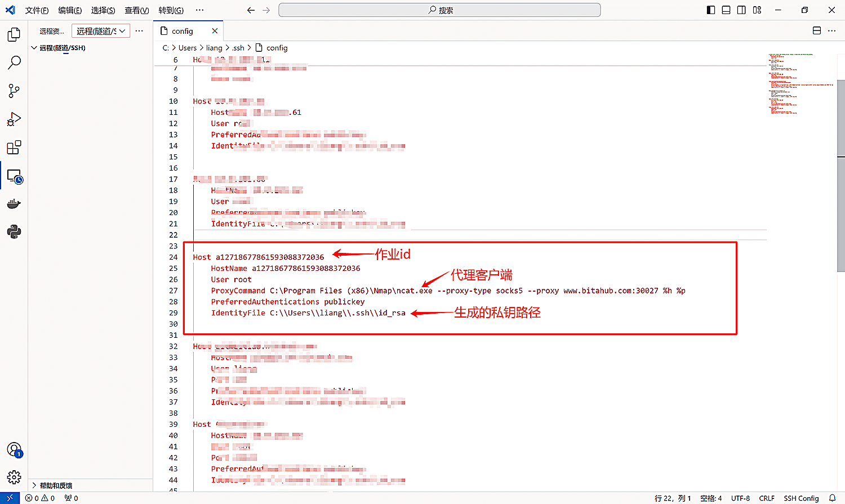
Task: Click the liang breadcrumb segment
Action: pyautogui.click(x=214, y=48)
